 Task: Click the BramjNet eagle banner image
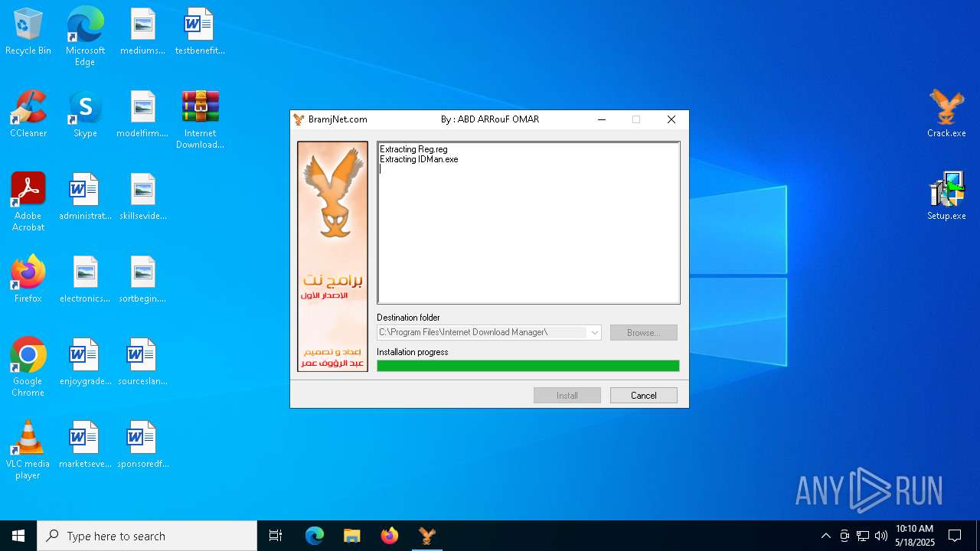pos(332,256)
